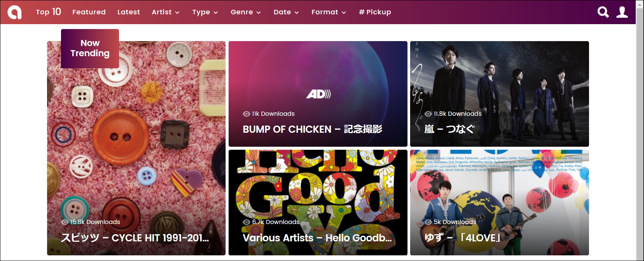Open the 嵐 – つなぐ album thumbnail
This screenshot has height=261, width=644.
point(499,94)
